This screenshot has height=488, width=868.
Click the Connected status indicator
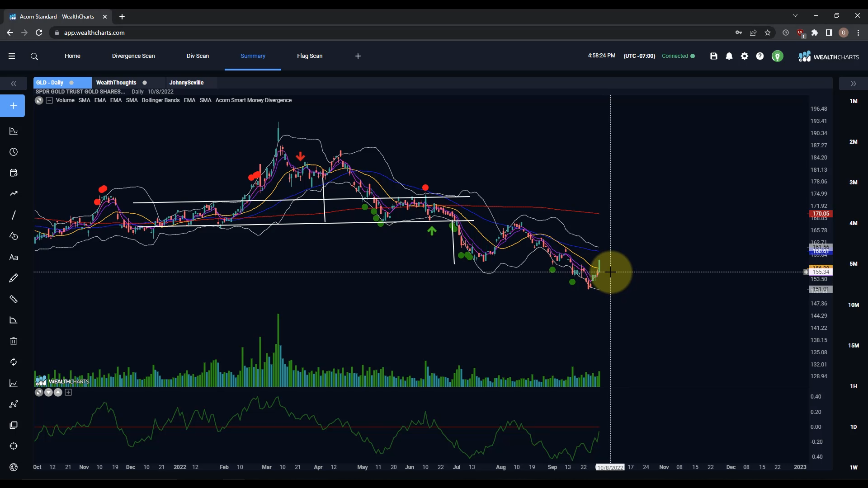click(x=678, y=56)
